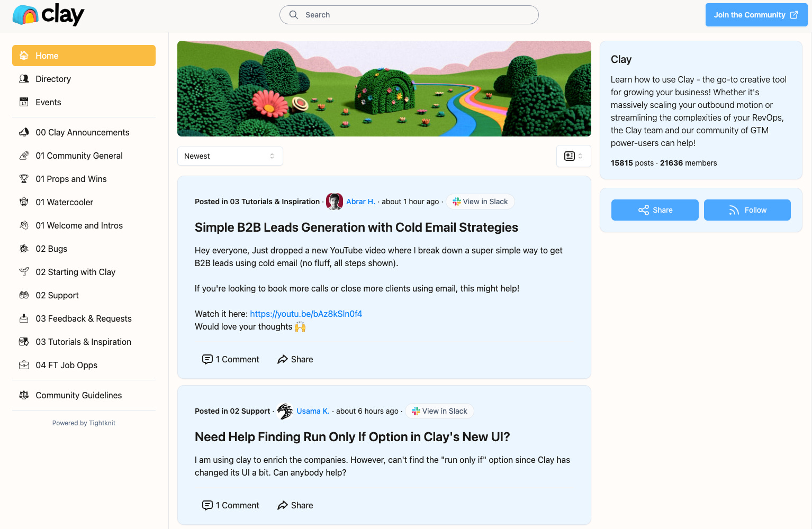The height and width of the screenshot is (529, 812).
Task: Go to the Directory page
Action: (x=84, y=79)
